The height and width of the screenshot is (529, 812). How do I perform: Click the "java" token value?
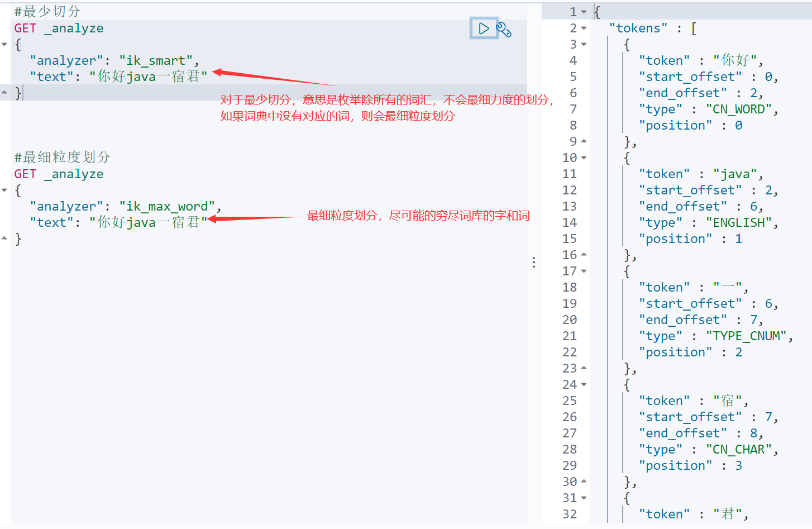(x=735, y=174)
